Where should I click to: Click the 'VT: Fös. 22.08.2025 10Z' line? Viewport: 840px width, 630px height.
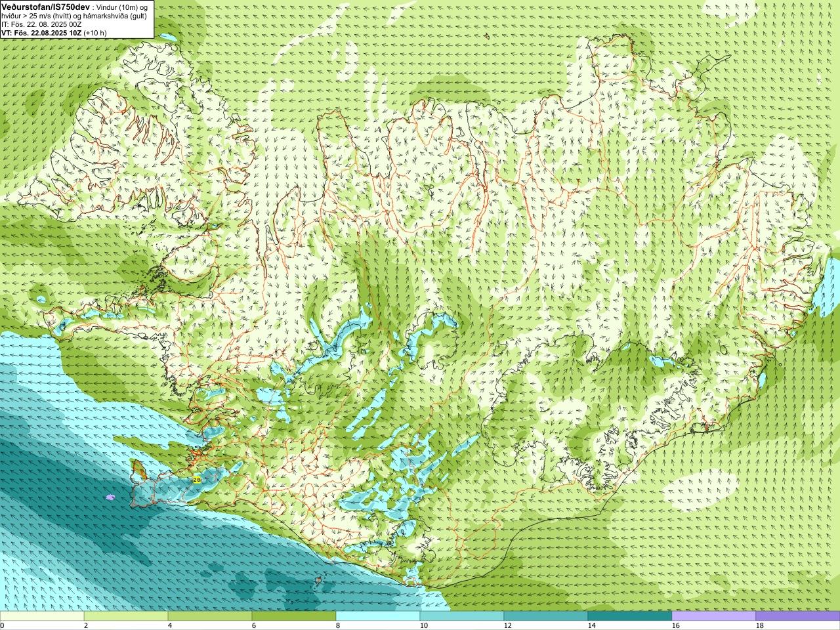click(54, 33)
